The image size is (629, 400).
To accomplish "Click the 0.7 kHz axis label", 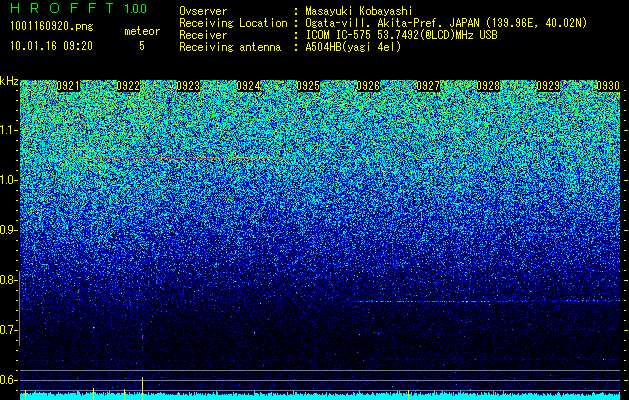I will (x=8, y=330).
